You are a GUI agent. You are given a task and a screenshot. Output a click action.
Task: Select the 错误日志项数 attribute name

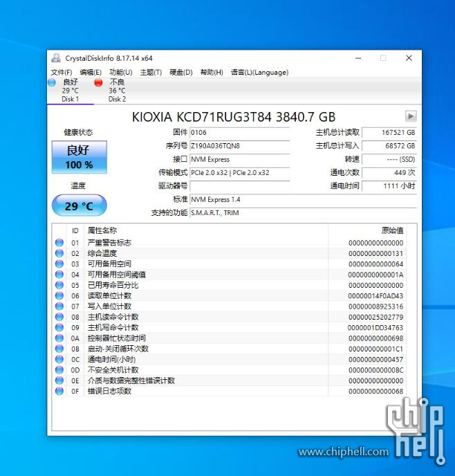coord(109,391)
